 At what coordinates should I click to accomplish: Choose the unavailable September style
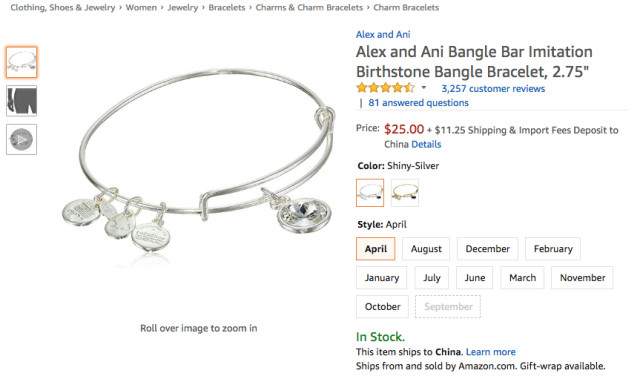448,307
